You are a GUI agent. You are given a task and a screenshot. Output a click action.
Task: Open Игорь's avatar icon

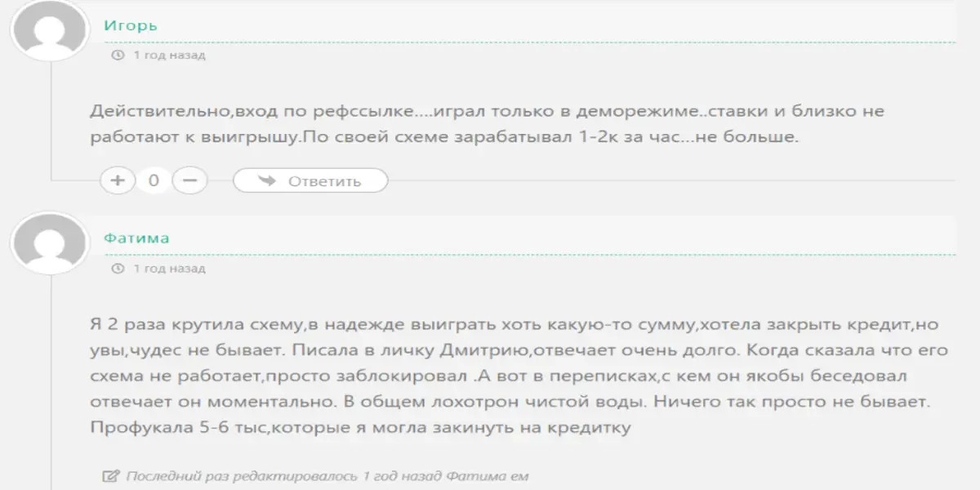point(49,33)
